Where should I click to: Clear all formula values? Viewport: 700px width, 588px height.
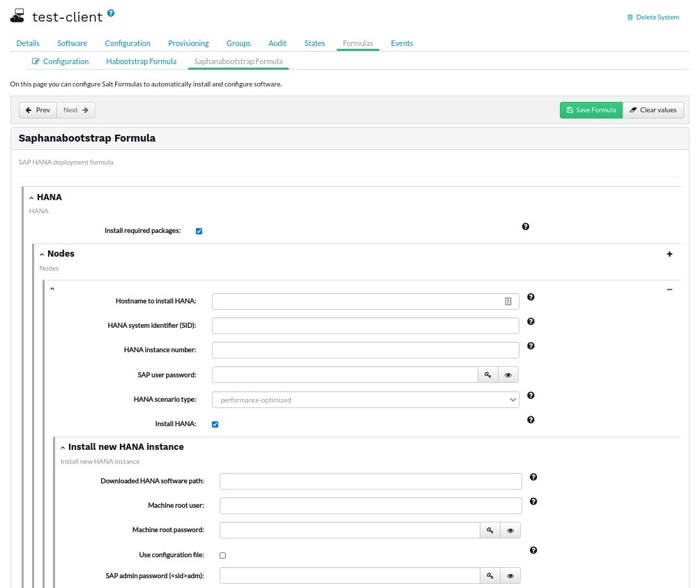click(x=653, y=110)
